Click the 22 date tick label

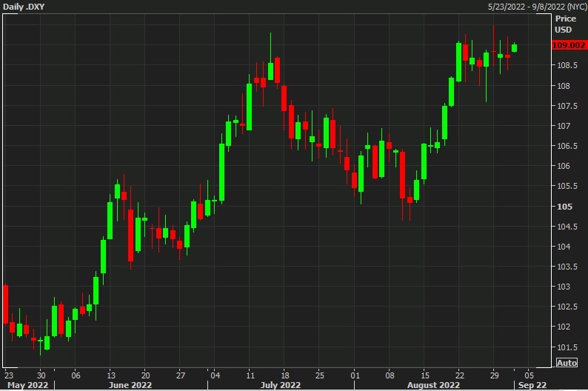coord(460,375)
